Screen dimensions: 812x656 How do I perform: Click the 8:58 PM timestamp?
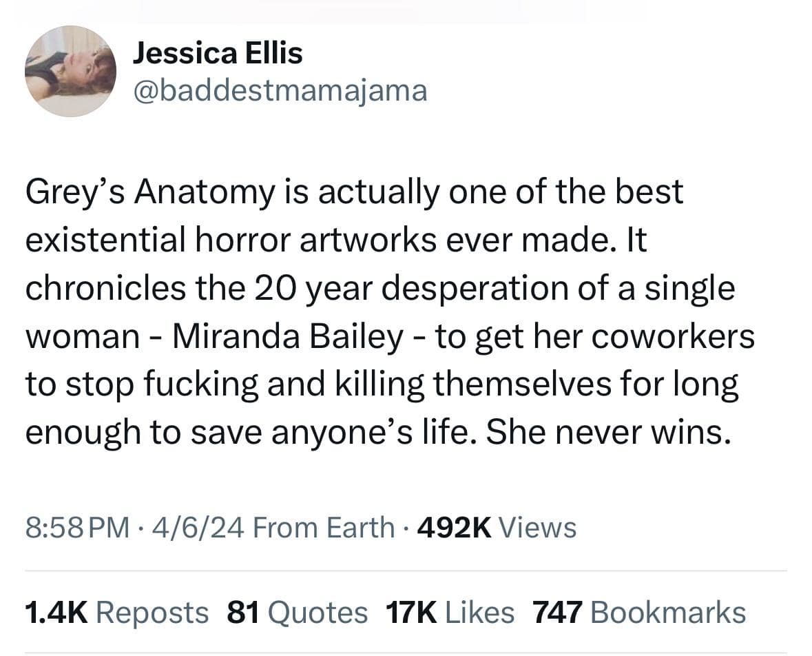pos(76,528)
